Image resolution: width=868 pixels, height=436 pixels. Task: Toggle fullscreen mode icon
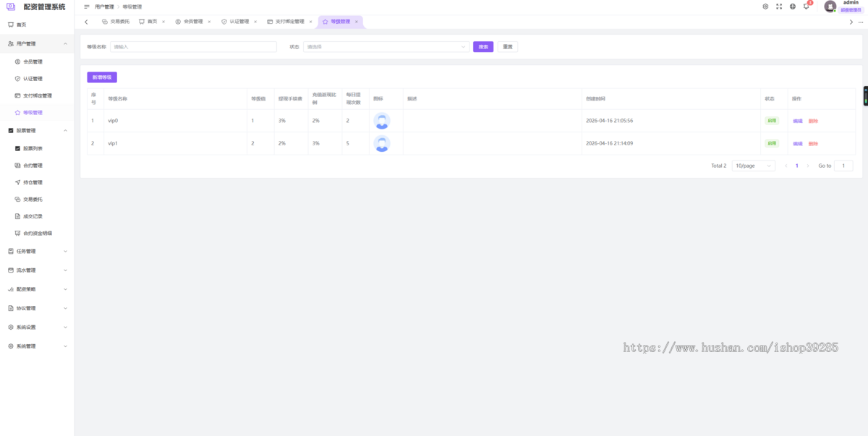click(779, 7)
